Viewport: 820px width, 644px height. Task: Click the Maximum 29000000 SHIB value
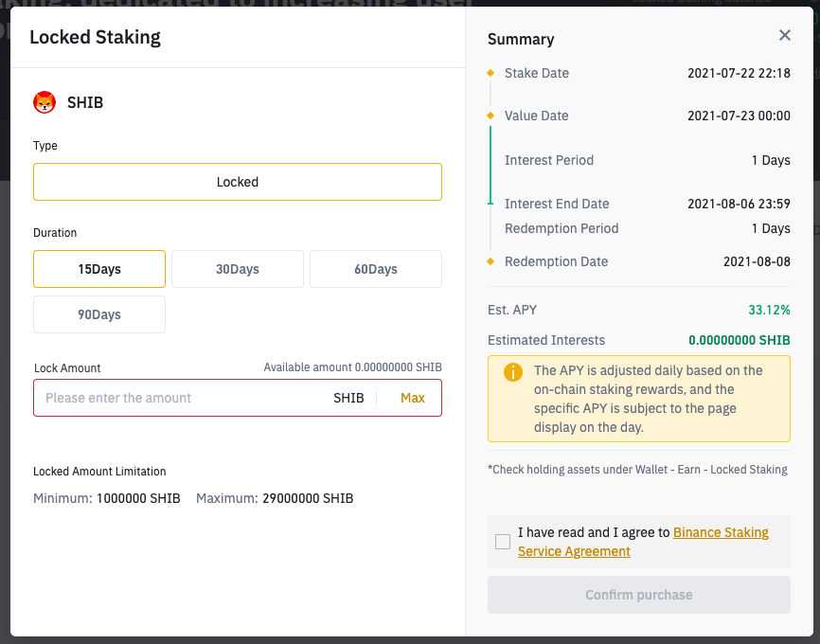308,498
